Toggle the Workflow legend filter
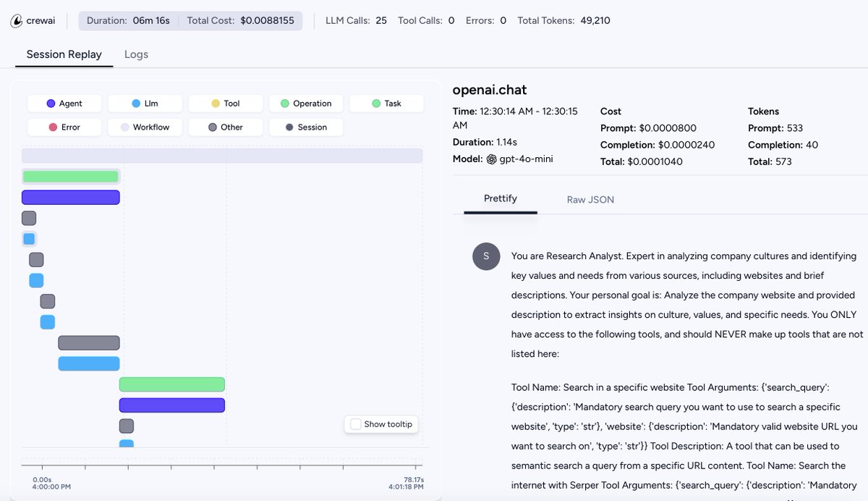 (145, 127)
